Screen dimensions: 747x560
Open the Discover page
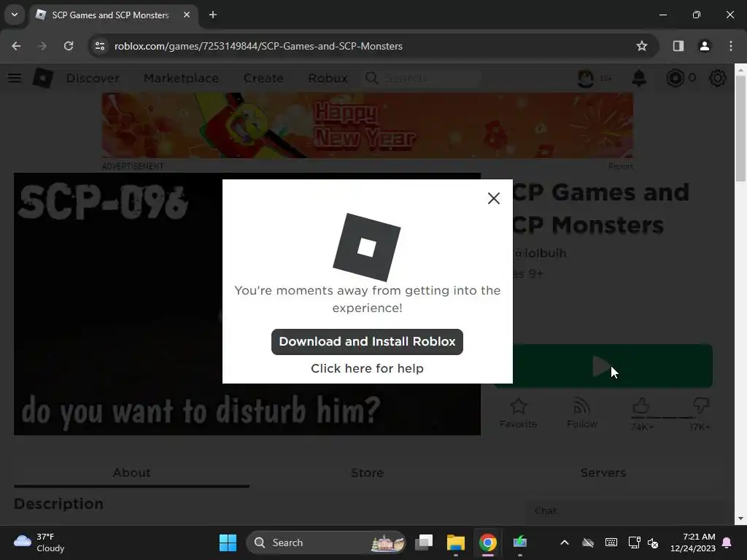[x=93, y=78]
